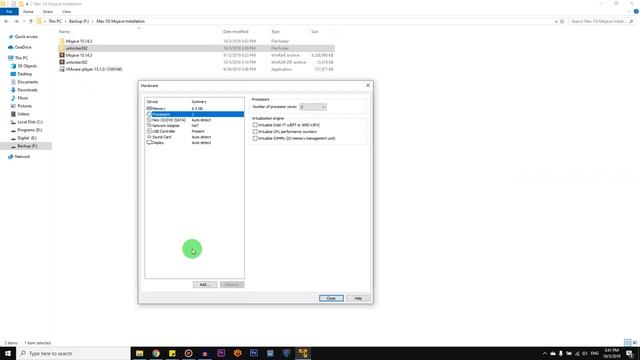Image resolution: width=640 pixels, height=360 pixels.
Task: Click the Close button in Hardware dialog
Action: [x=331, y=298]
